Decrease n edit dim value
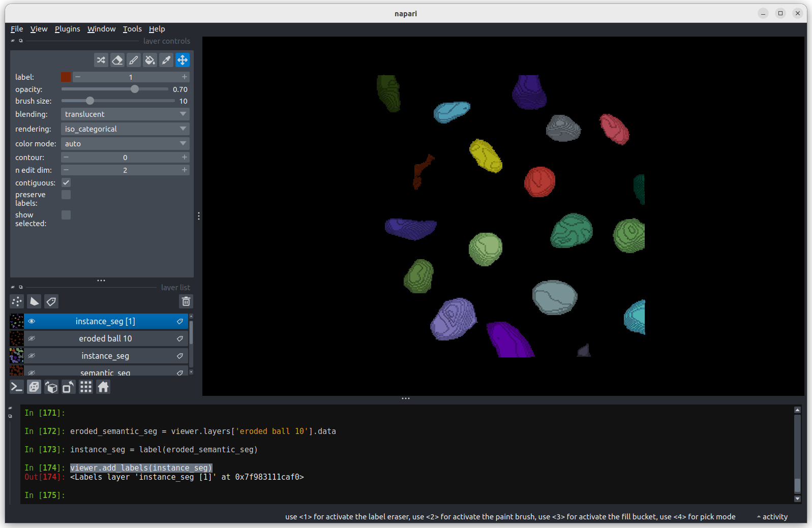Image resolution: width=812 pixels, height=528 pixels. [66, 170]
